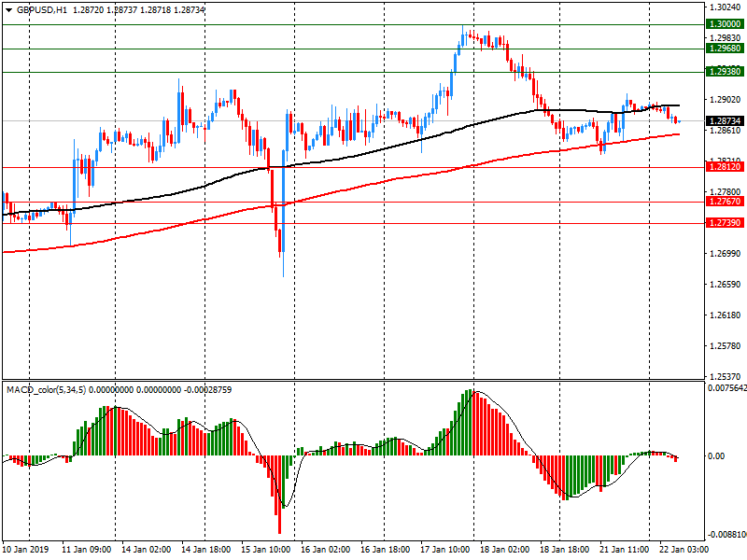The width and height of the screenshot is (747, 560).
Task: Click the MACD zero level 0.00 label
Action: [x=716, y=456]
